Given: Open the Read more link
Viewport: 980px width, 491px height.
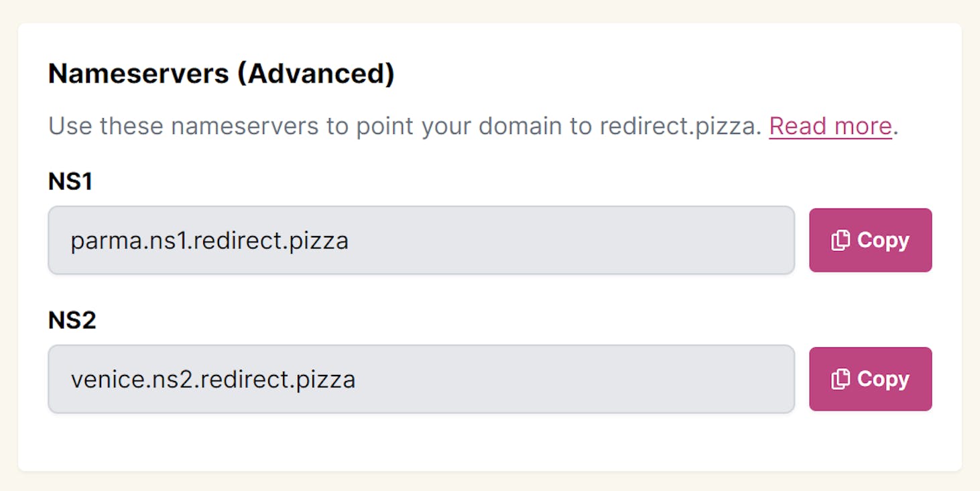Looking at the screenshot, I should (830, 126).
